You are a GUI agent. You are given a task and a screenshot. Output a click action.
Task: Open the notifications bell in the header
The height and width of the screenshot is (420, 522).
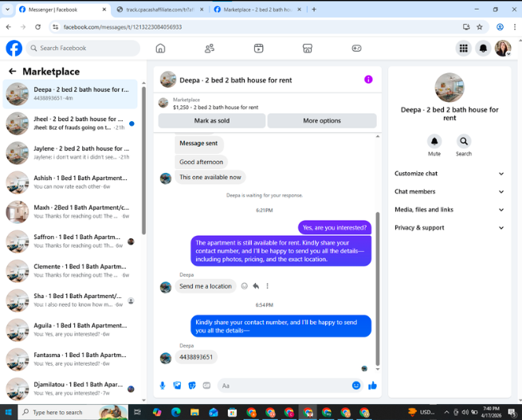tap(483, 49)
